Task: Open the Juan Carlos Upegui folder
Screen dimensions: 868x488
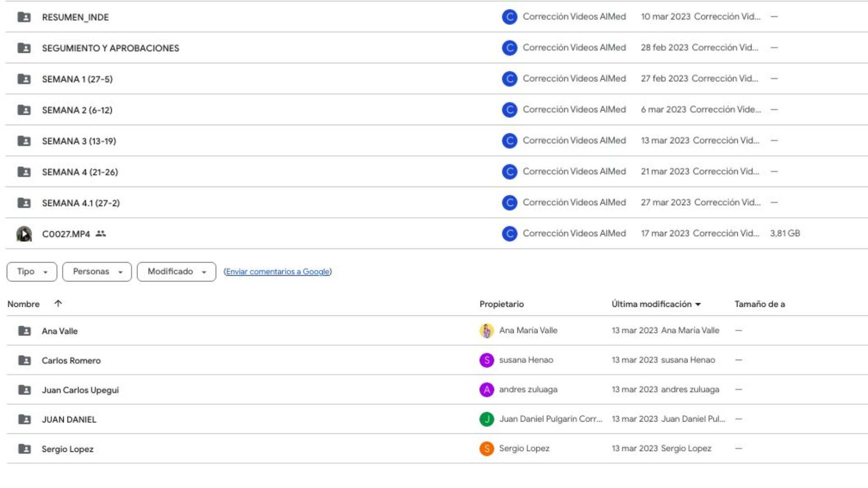Action: click(x=80, y=390)
